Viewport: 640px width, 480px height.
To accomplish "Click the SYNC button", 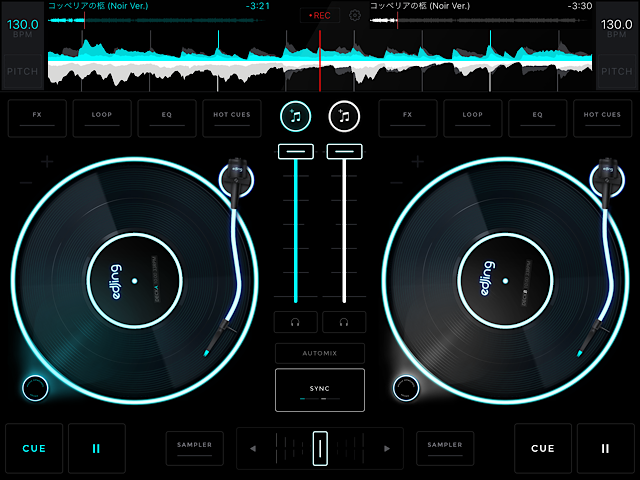I will (x=320, y=390).
